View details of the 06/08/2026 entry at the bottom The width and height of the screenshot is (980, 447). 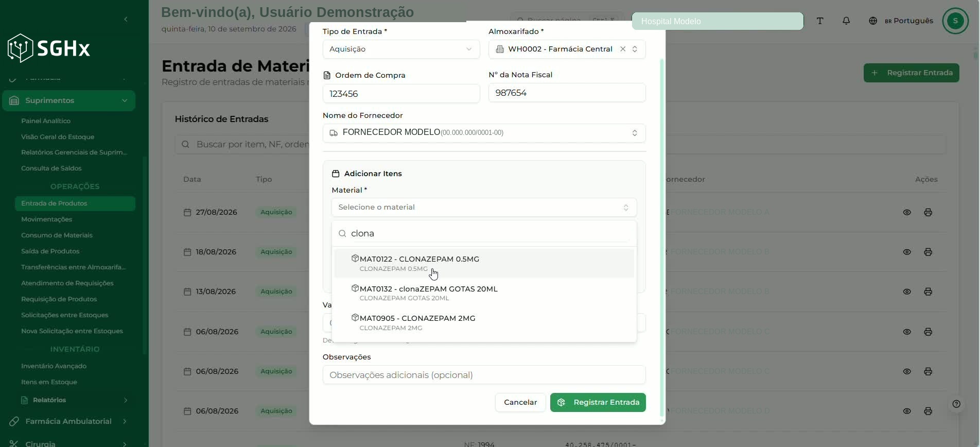907,411
